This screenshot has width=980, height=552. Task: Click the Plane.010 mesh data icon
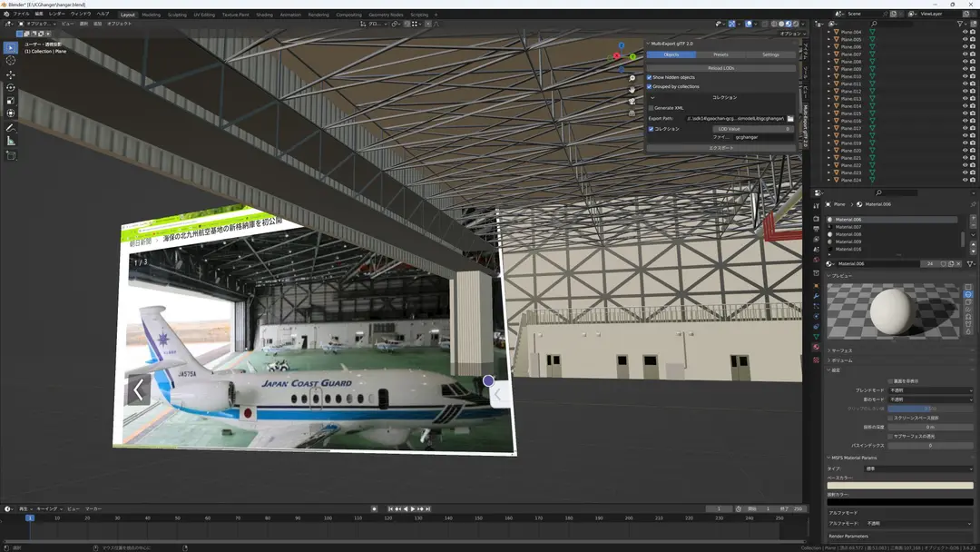(873, 76)
